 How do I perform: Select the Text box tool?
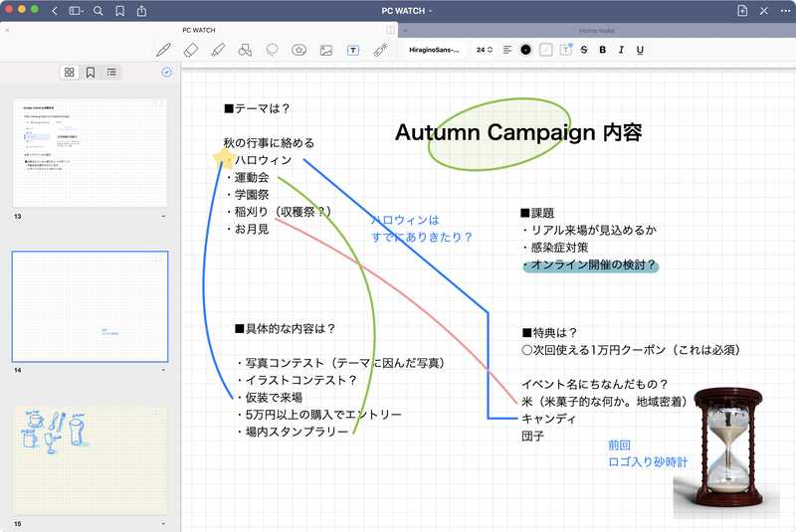(x=353, y=50)
